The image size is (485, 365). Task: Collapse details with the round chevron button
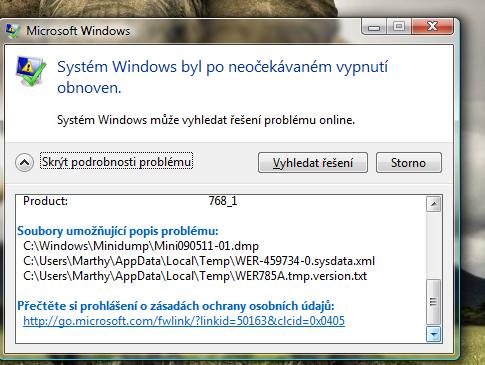tap(24, 162)
